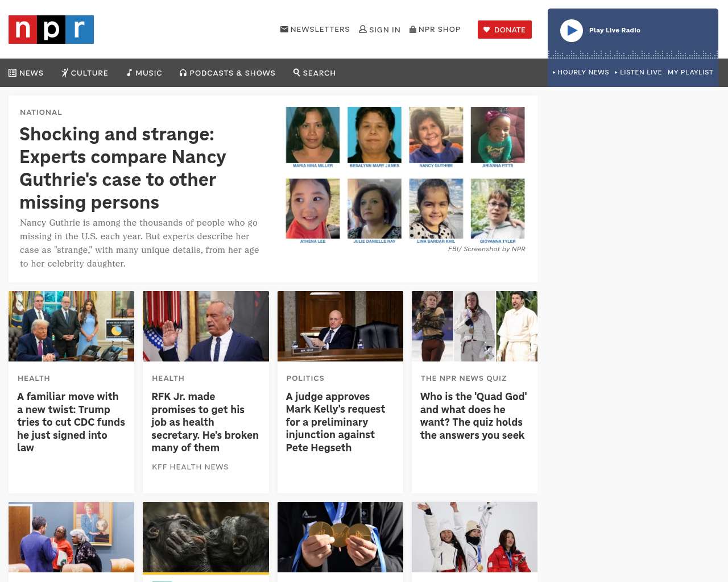Click the Culture section icon
The height and width of the screenshot is (582, 728).
(65, 73)
